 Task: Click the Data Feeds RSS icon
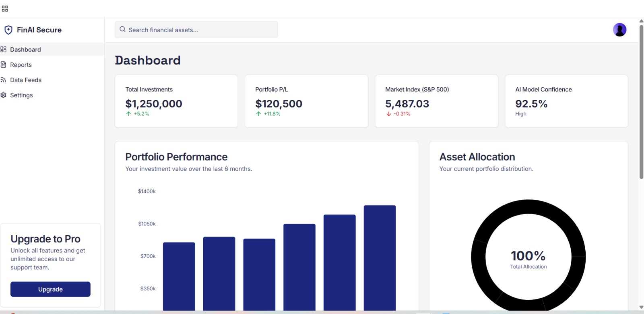pyautogui.click(x=4, y=80)
